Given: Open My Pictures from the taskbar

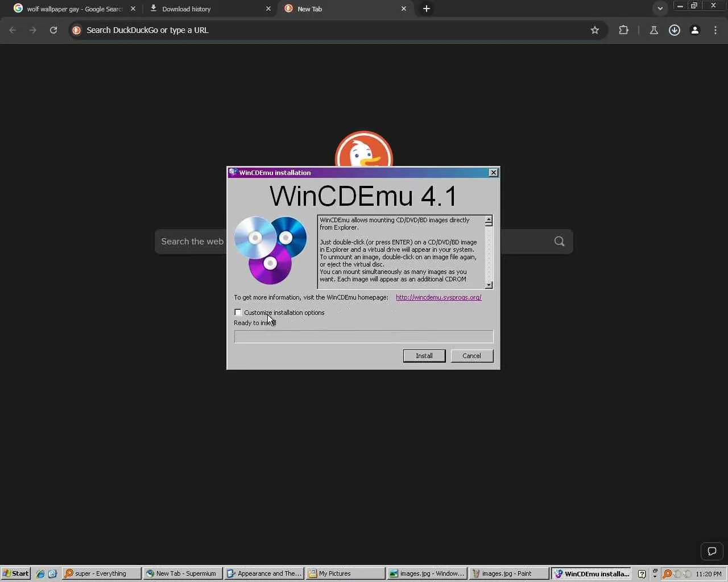Looking at the screenshot, I should tap(345, 573).
